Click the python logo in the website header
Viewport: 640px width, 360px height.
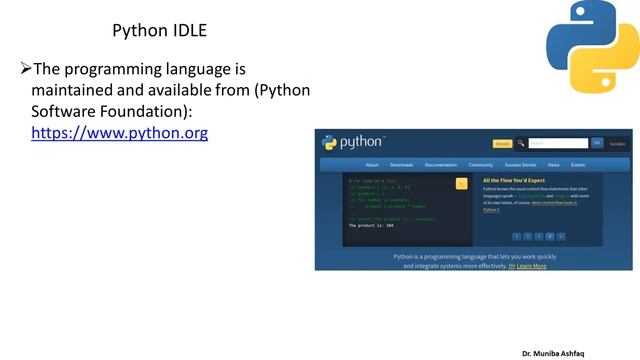pyautogui.click(x=353, y=142)
